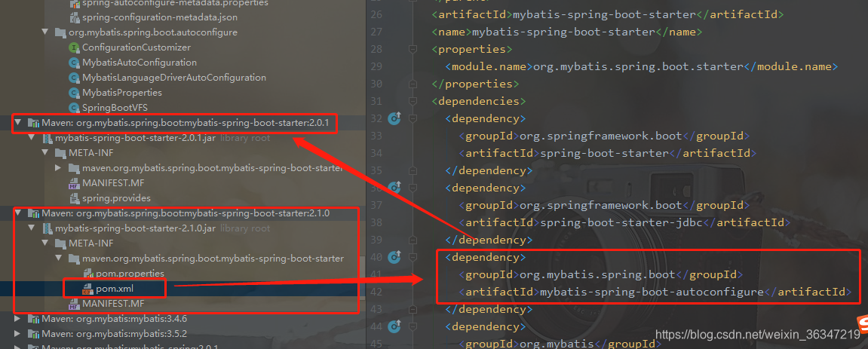Fold the properties block at line 28
Screen dimensions: 868x349
pos(413,49)
